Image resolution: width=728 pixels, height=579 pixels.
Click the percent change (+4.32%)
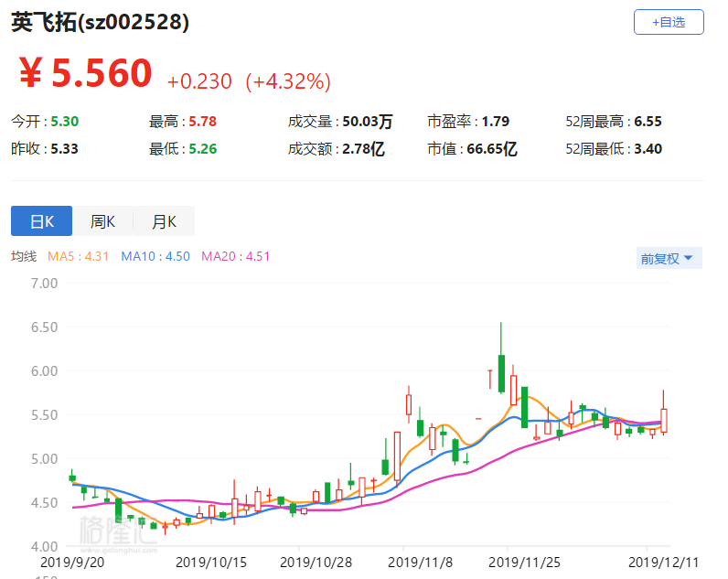coord(288,81)
